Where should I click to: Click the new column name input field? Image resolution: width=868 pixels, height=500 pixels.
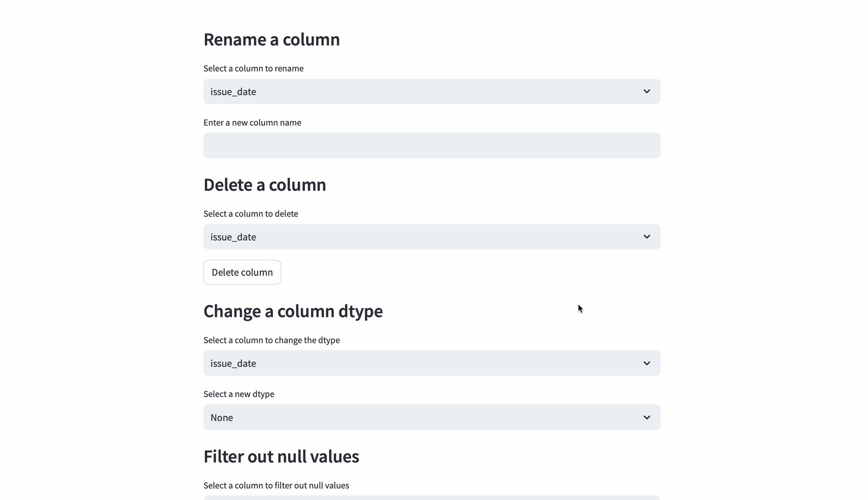(432, 145)
